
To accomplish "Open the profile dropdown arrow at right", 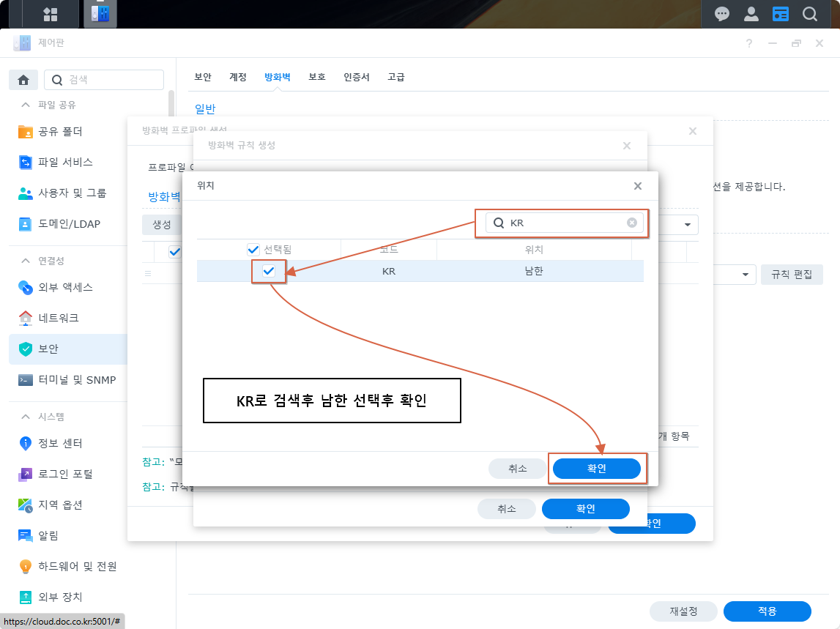I will click(x=688, y=225).
